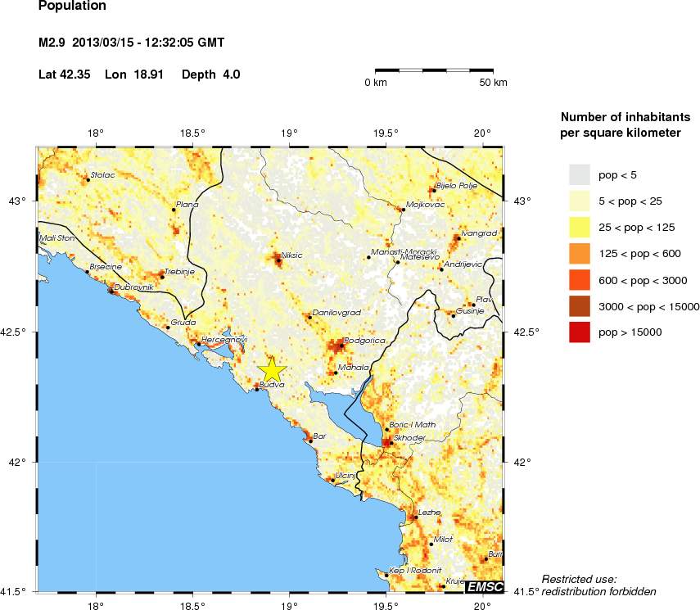Pick the gray 'pop < 5' legend swatch

(x=580, y=174)
